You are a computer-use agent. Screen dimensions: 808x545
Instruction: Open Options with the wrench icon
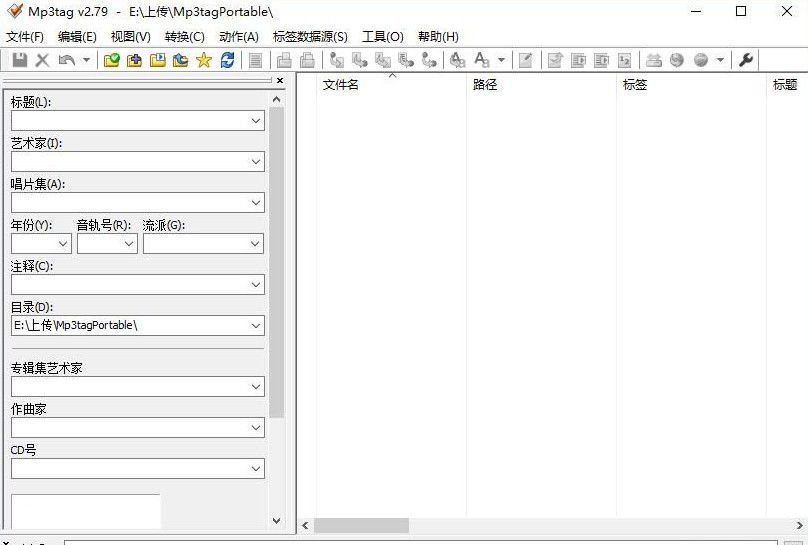746,60
